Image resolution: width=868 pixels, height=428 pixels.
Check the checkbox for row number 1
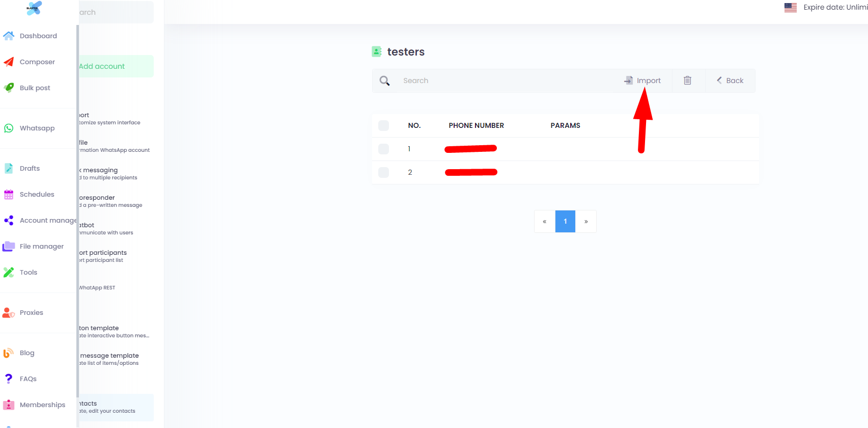point(384,149)
